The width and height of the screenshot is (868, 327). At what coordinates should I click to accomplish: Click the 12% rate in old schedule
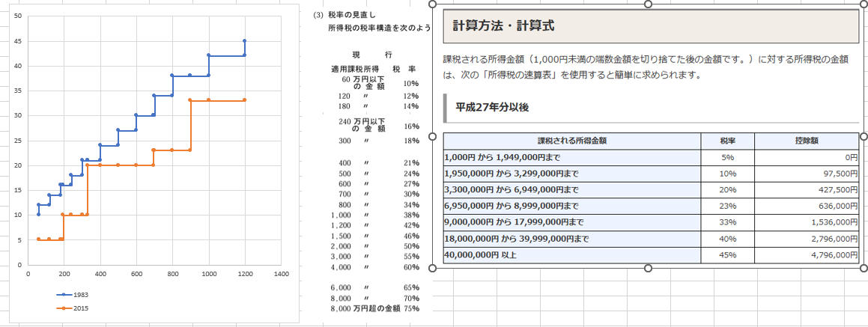click(x=411, y=96)
